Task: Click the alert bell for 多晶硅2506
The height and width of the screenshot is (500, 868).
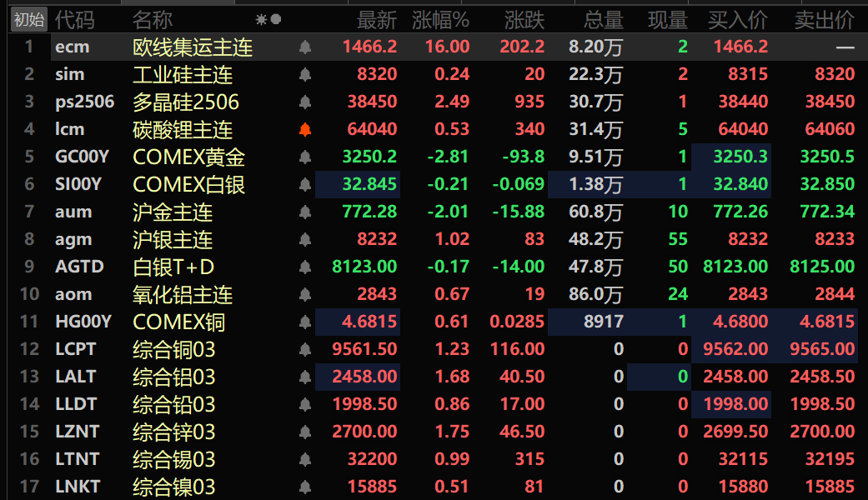Action: click(305, 102)
